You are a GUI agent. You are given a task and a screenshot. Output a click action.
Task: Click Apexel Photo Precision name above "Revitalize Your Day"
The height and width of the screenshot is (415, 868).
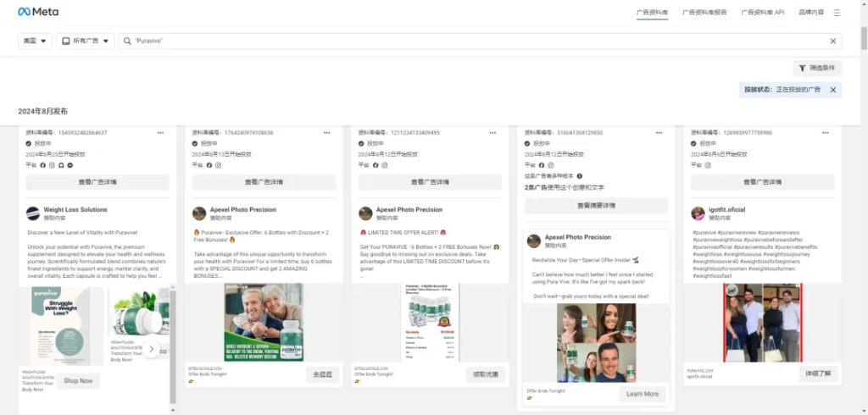578,237
